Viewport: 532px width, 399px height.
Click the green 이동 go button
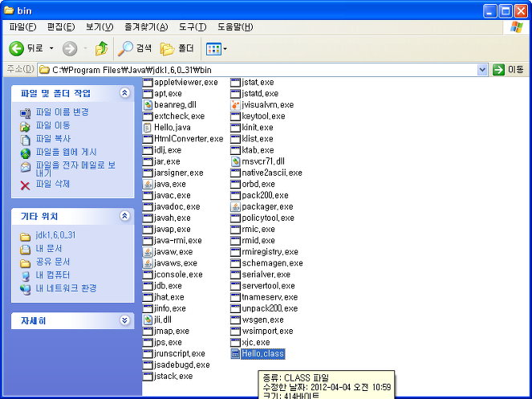509,70
